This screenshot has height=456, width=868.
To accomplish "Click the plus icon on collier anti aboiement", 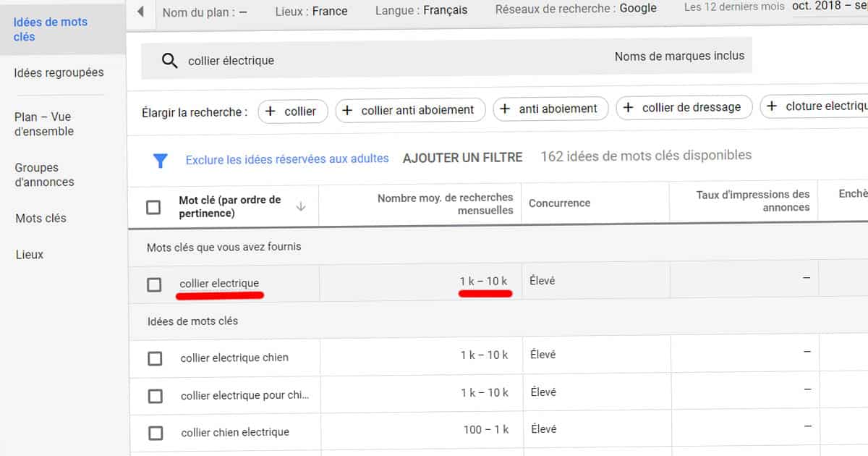I will 347,111.
